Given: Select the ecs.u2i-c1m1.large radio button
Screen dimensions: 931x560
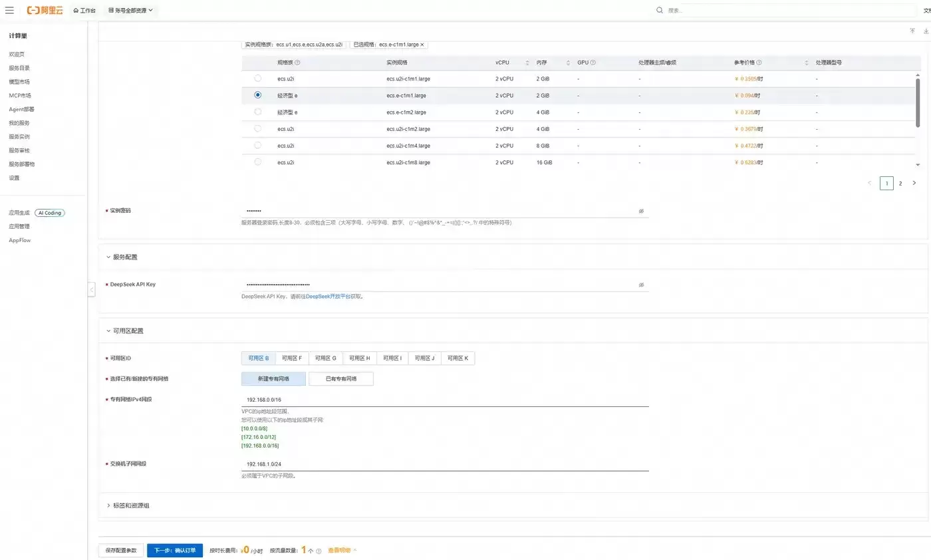Looking at the screenshot, I should tap(257, 78).
